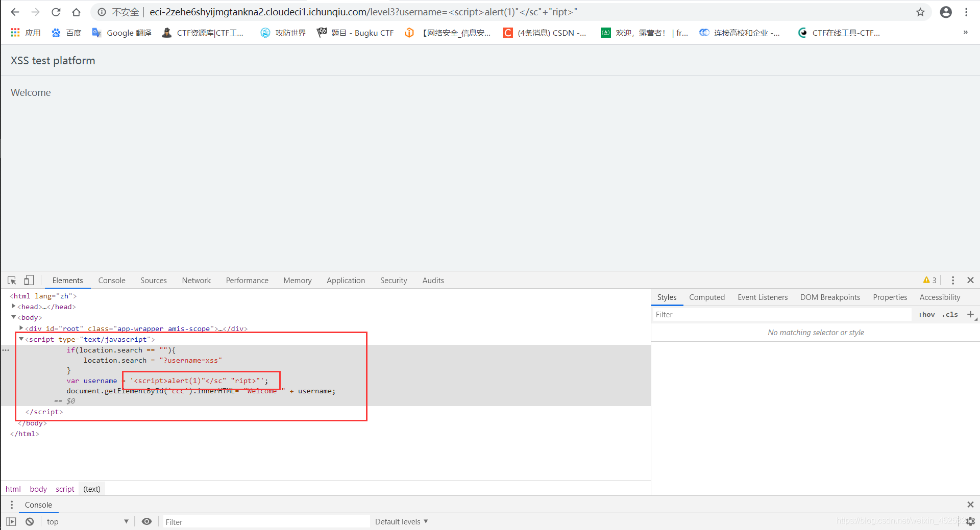Reload the current page
Image resolution: width=980 pixels, height=530 pixels.
(x=56, y=12)
